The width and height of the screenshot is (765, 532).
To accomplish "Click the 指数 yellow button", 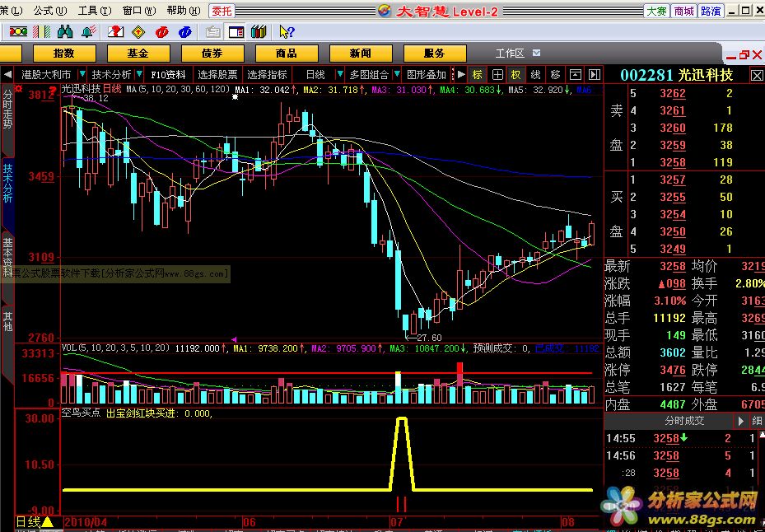I will coord(64,54).
